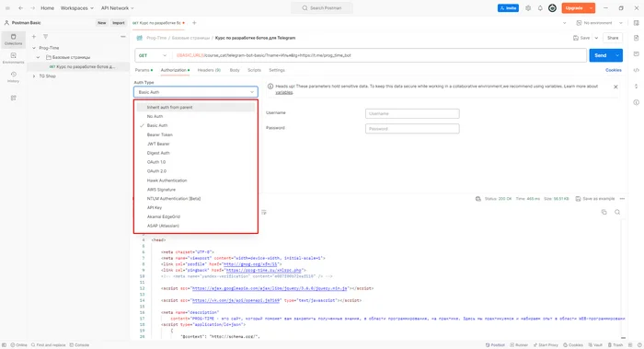Open the Auth Type Basic Auth dropdown

(196, 92)
